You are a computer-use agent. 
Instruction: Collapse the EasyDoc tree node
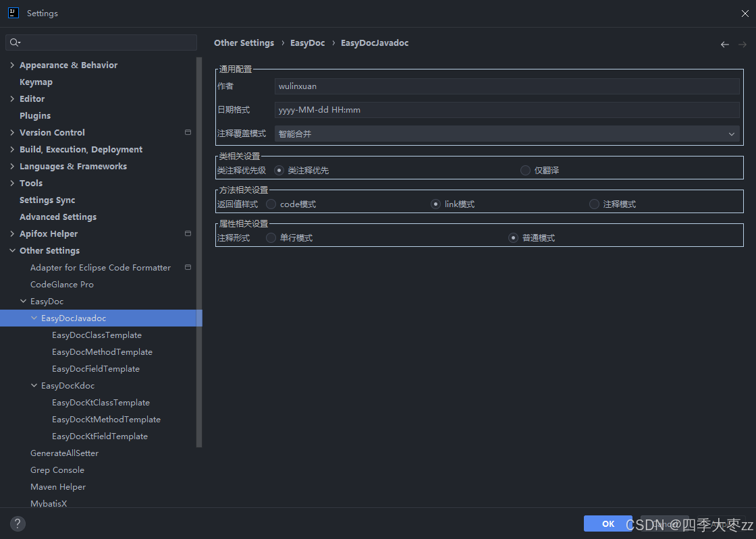pyautogui.click(x=23, y=301)
